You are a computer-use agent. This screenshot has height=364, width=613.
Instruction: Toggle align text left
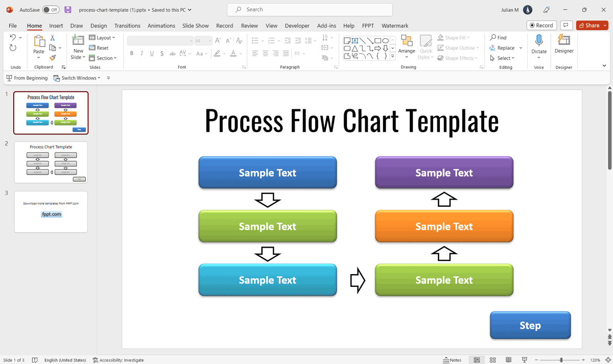click(x=255, y=53)
